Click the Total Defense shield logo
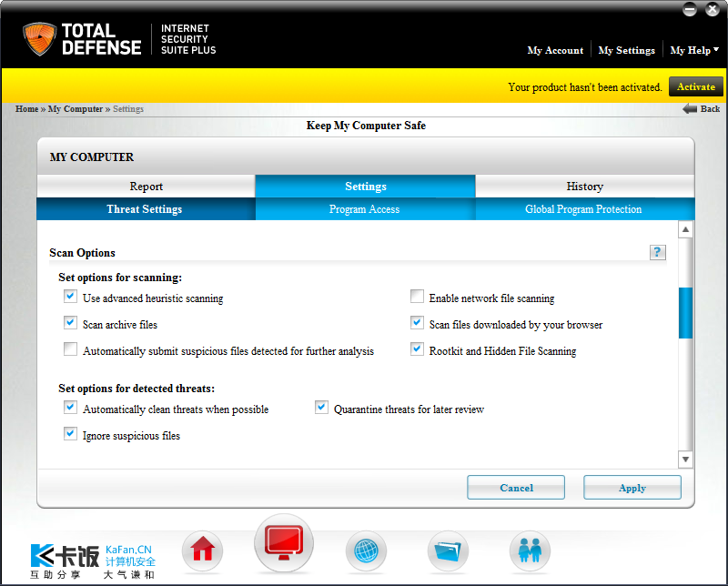728x586 pixels. coord(39,38)
